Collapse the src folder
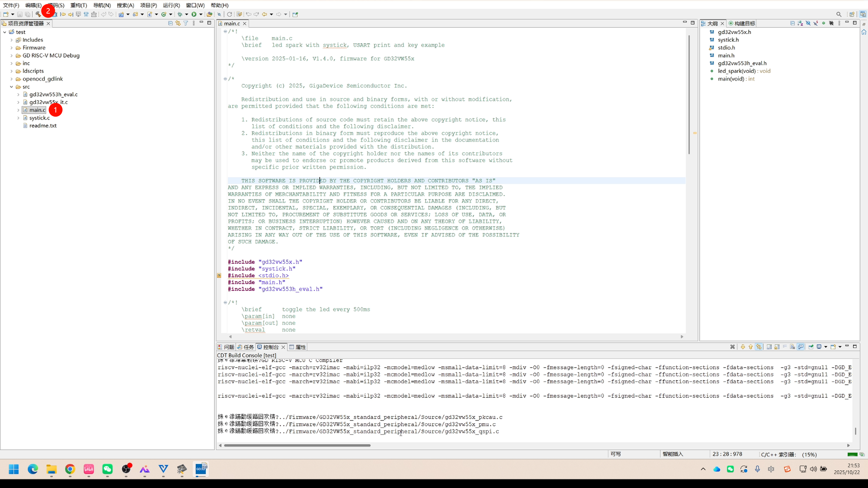The height and width of the screenshot is (488, 868). (x=12, y=87)
